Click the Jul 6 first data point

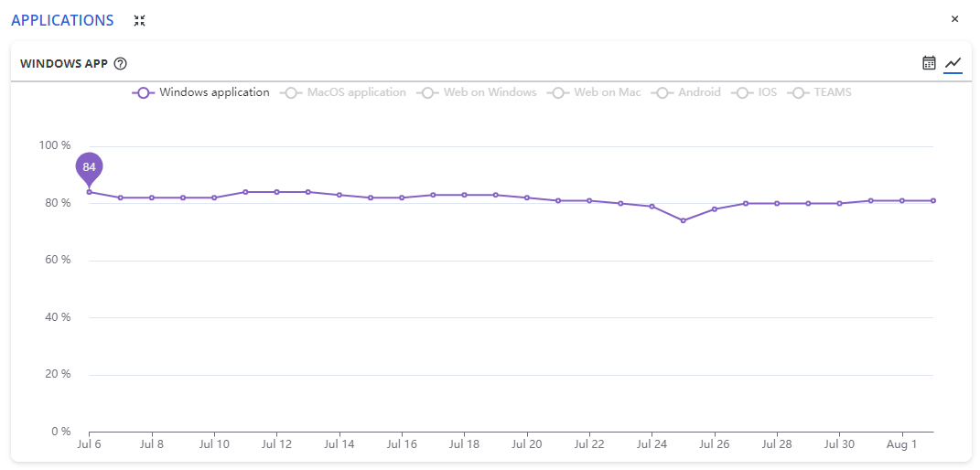(x=90, y=192)
